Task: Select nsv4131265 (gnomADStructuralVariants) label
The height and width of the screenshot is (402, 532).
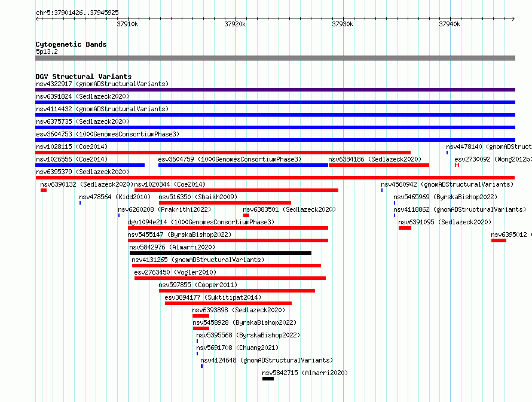Action: click(198, 260)
